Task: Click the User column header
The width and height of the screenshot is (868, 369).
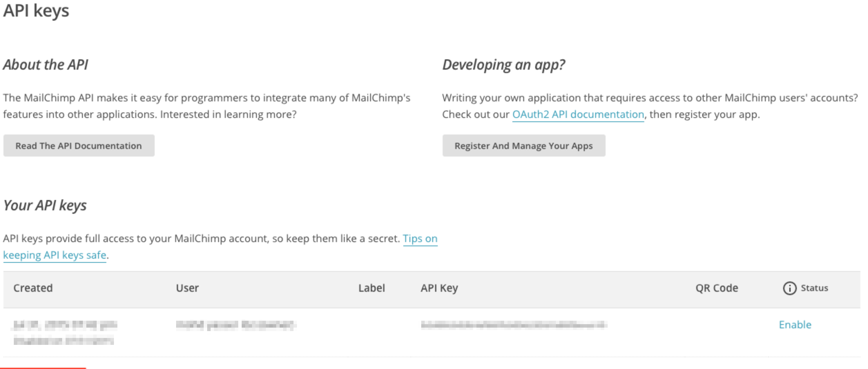Action: pos(187,288)
